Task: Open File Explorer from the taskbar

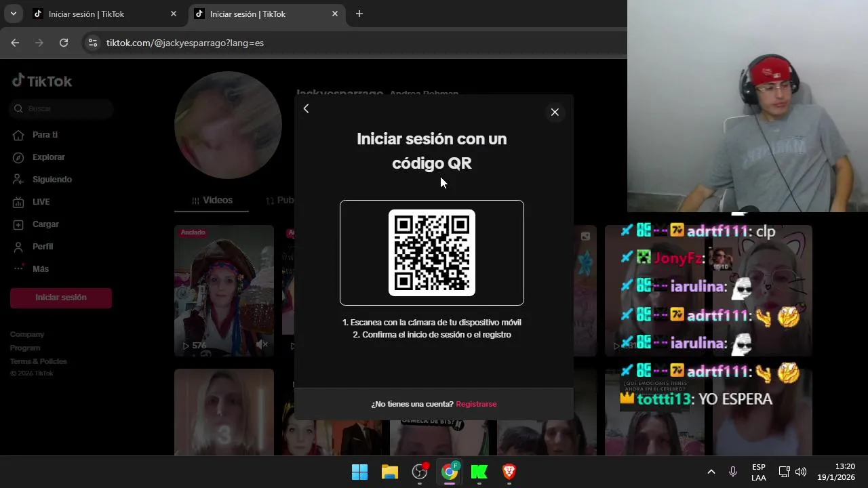Action: pos(390,472)
